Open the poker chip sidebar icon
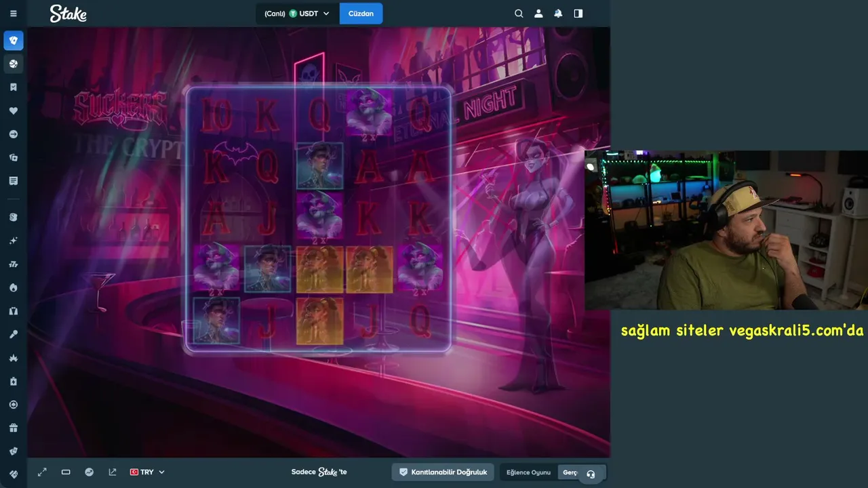The image size is (868, 488). click(x=14, y=405)
